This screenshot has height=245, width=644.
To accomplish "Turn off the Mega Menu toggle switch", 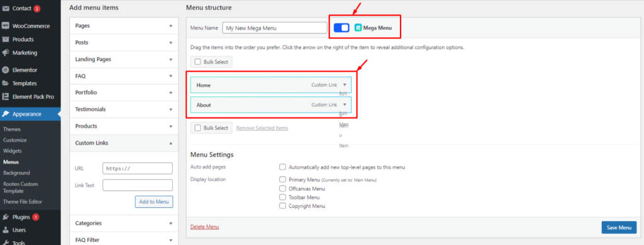I will coord(341,28).
